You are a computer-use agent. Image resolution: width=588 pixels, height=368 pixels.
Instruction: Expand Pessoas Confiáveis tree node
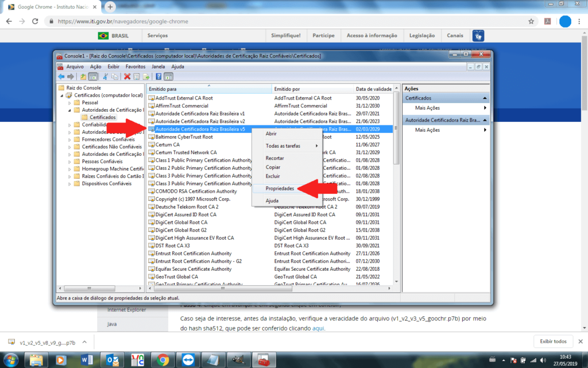pyautogui.click(x=69, y=162)
